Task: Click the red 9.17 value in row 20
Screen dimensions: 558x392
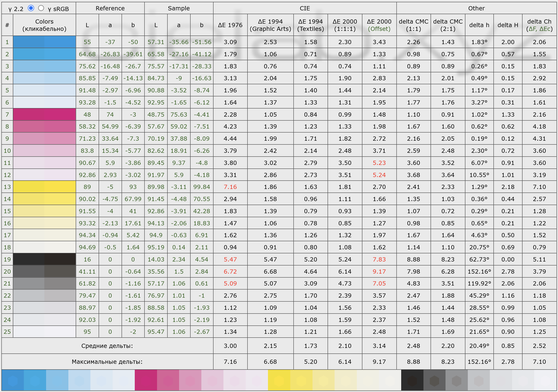Action: [379, 271]
